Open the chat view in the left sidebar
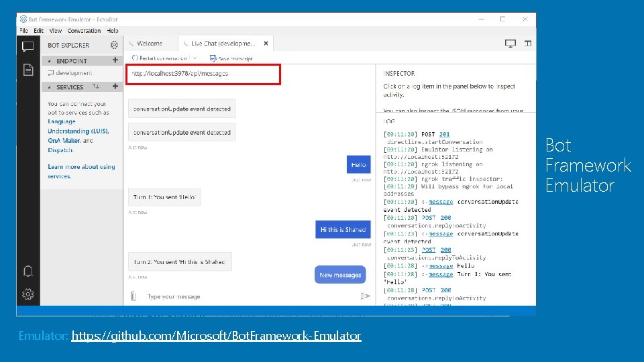This screenshot has height=362, width=644. coord(28,47)
